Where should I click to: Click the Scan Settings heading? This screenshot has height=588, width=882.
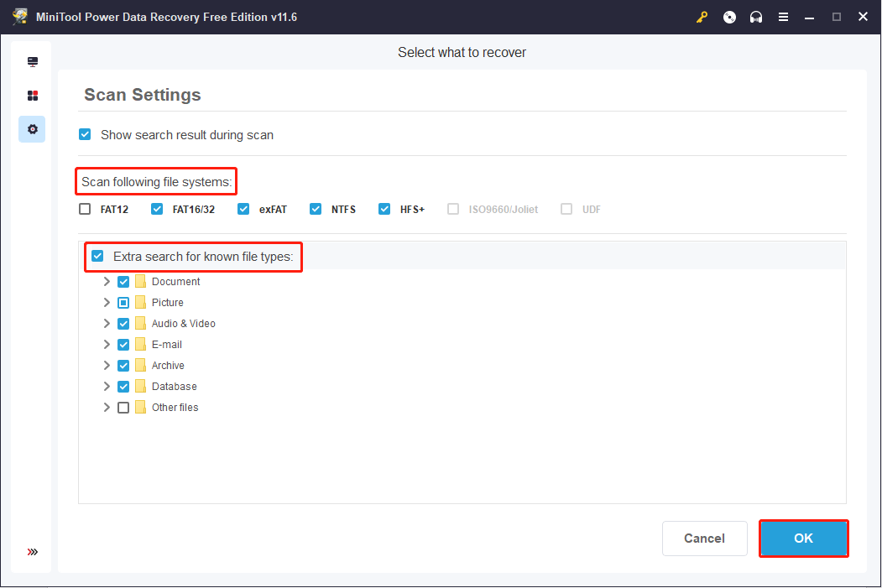143,95
